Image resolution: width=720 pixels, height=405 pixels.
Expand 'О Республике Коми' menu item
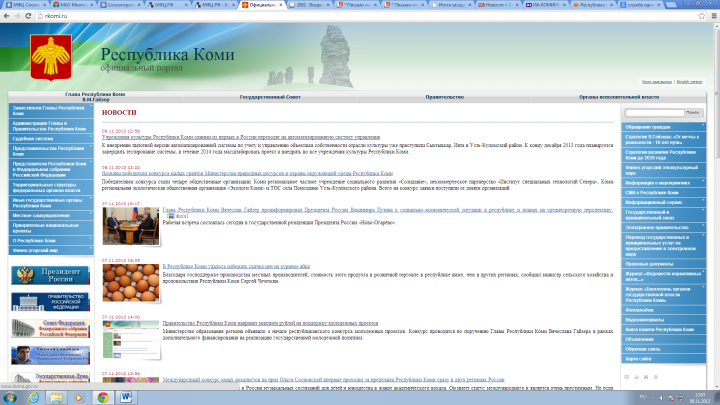click(51, 240)
